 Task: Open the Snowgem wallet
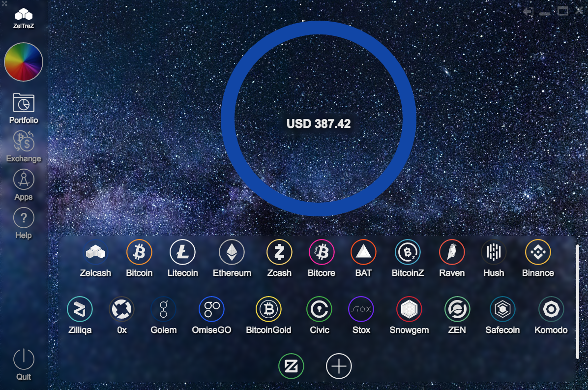(409, 316)
